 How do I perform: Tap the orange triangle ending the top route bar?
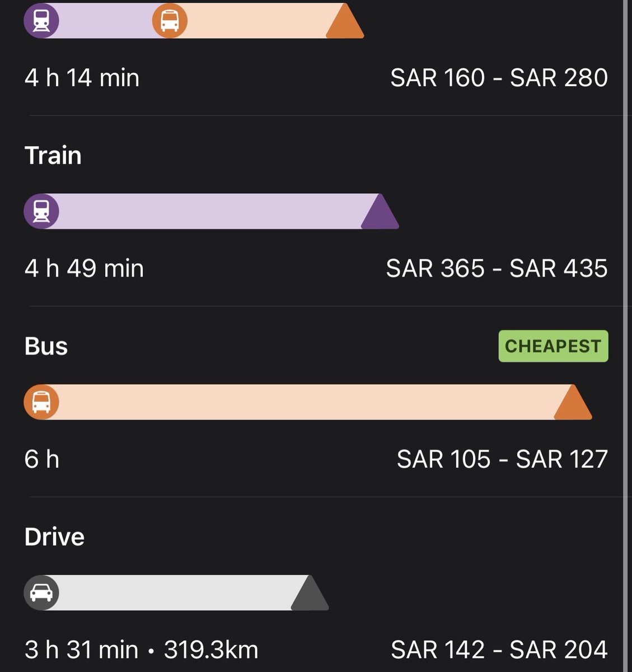(345, 21)
